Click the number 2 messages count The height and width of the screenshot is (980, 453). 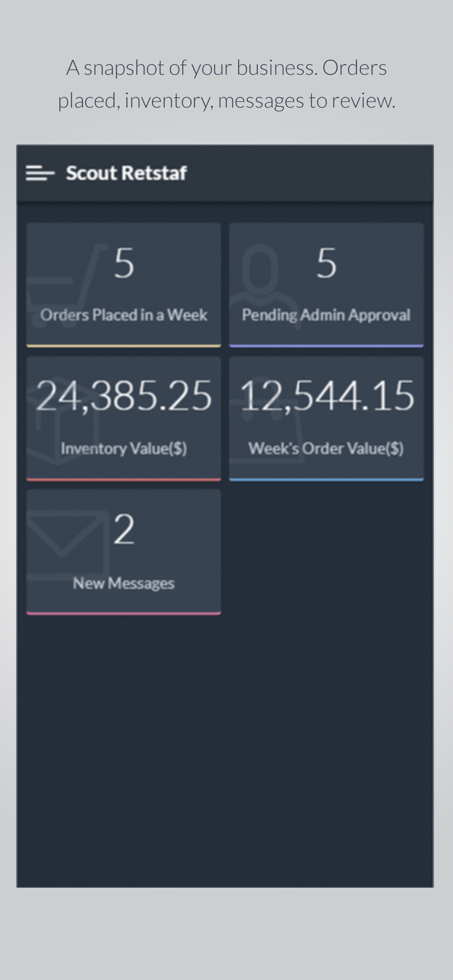(x=124, y=530)
